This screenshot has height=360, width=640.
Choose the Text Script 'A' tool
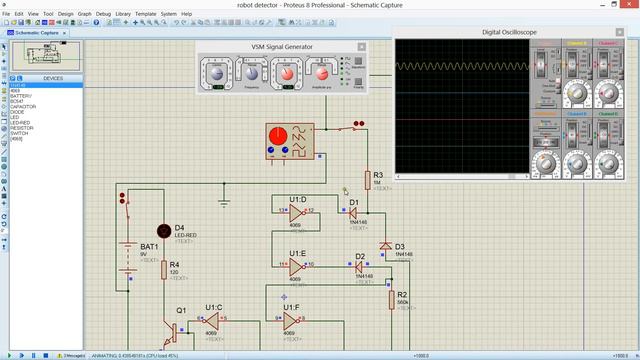4,189
